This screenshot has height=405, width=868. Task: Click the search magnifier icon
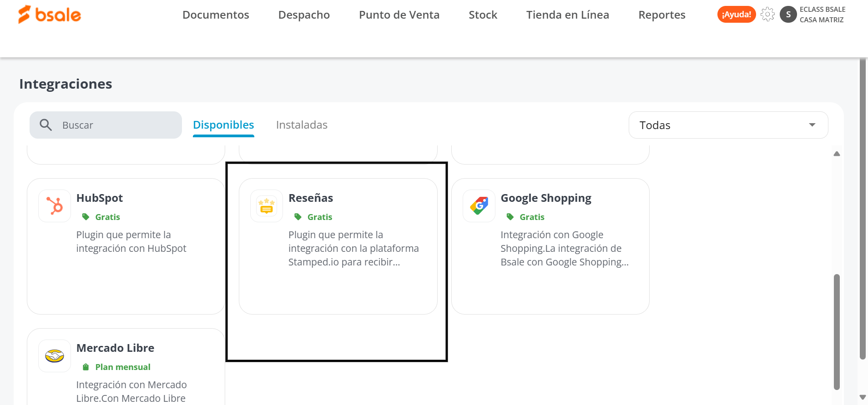click(45, 125)
